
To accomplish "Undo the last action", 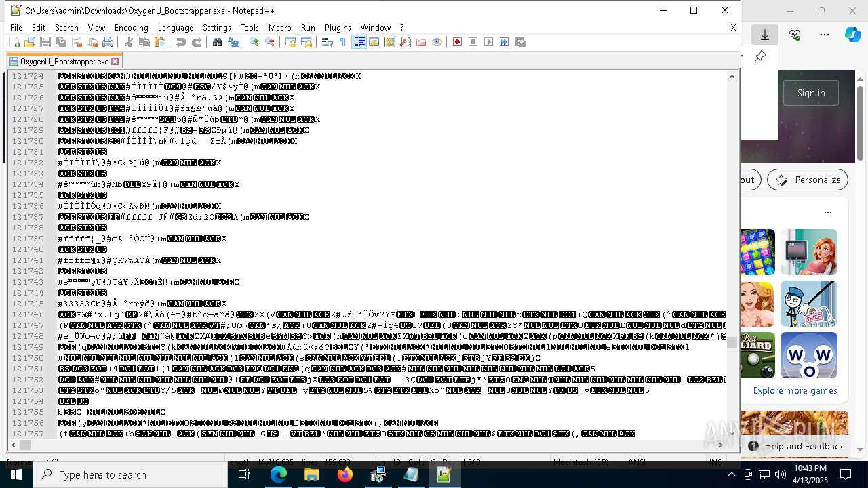I will coord(181,42).
